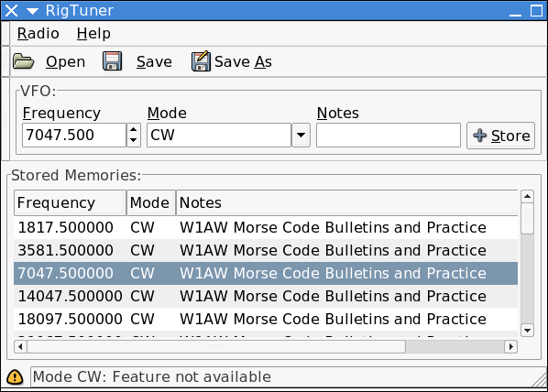Click the warning icon in status bar
This screenshot has height=392, width=548.
point(15,377)
